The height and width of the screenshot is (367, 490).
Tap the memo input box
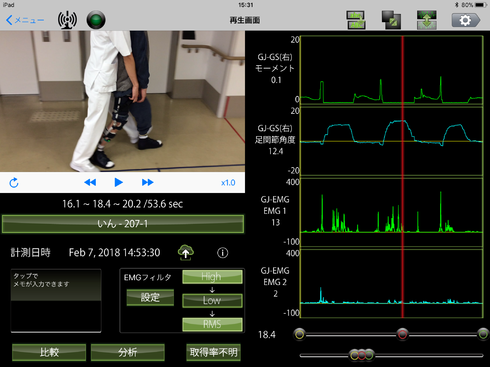[x=56, y=301]
